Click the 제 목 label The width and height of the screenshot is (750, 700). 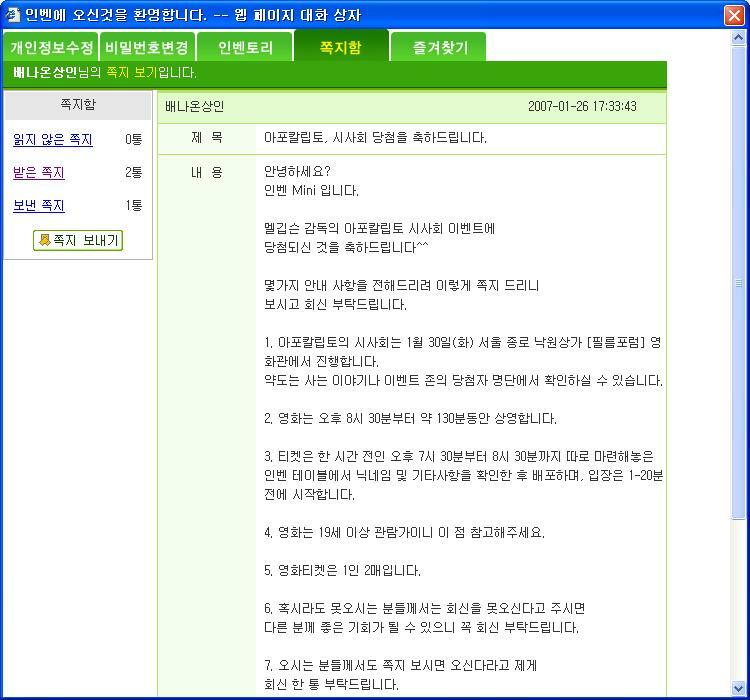click(207, 138)
